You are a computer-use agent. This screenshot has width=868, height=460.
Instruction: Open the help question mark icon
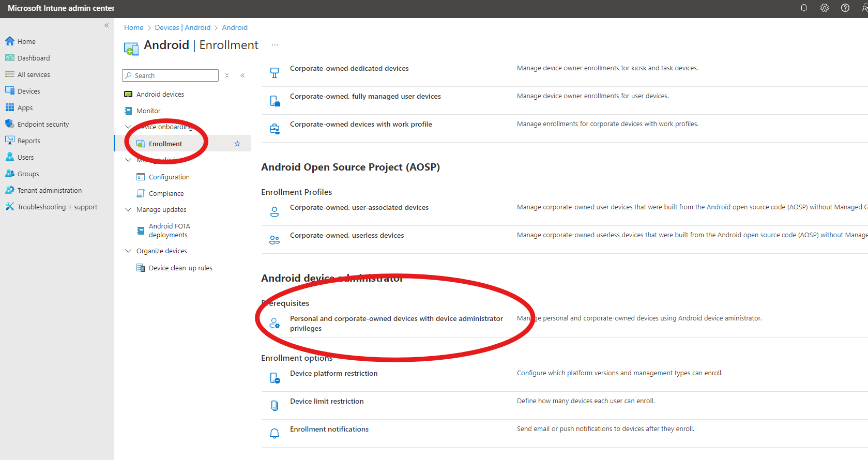coord(845,8)
